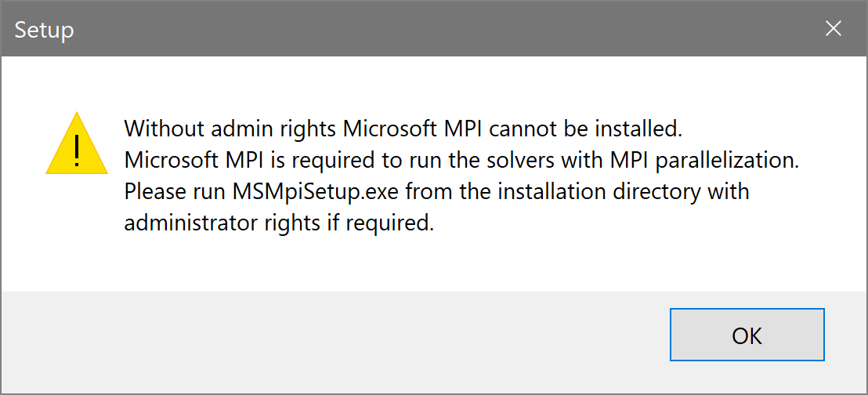Viewport: 868px width, 395px height.
Task: Click the "administrator rights if required." line
Action: point(279,223)
